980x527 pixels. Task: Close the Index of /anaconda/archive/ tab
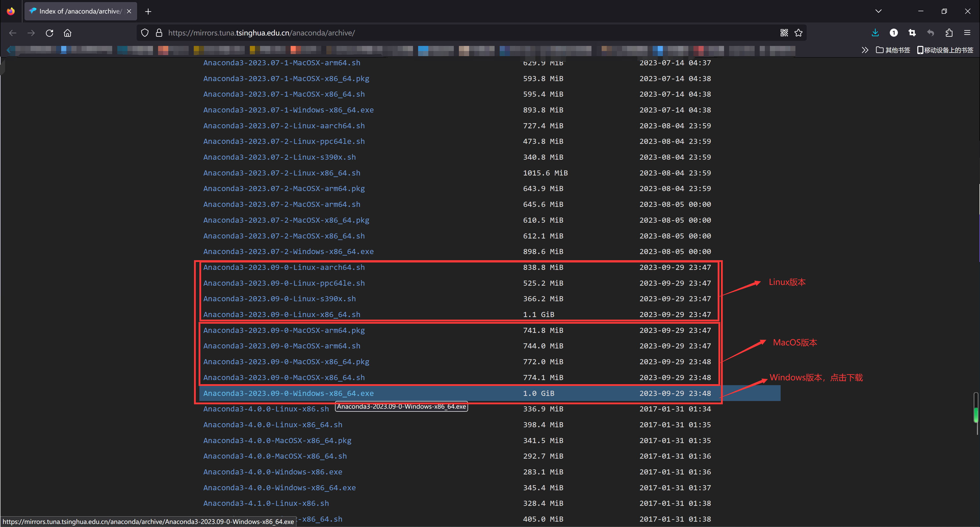click(129, 11)
